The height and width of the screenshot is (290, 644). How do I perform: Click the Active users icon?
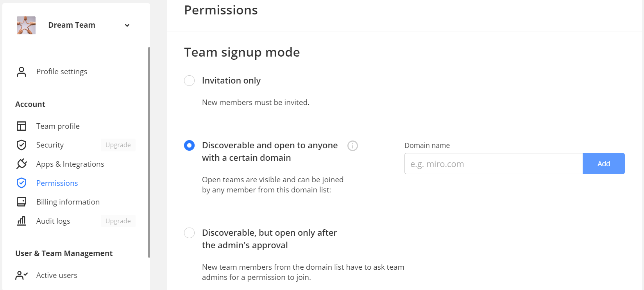21,275
